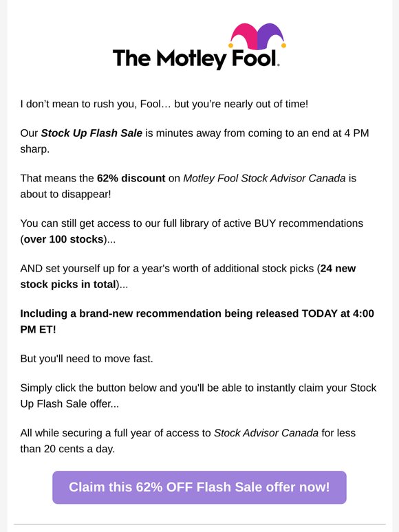Click '24 new stock picks in total' text
Image resolution: width=399 pixels, height=532 pixels.
click(188, 276)
